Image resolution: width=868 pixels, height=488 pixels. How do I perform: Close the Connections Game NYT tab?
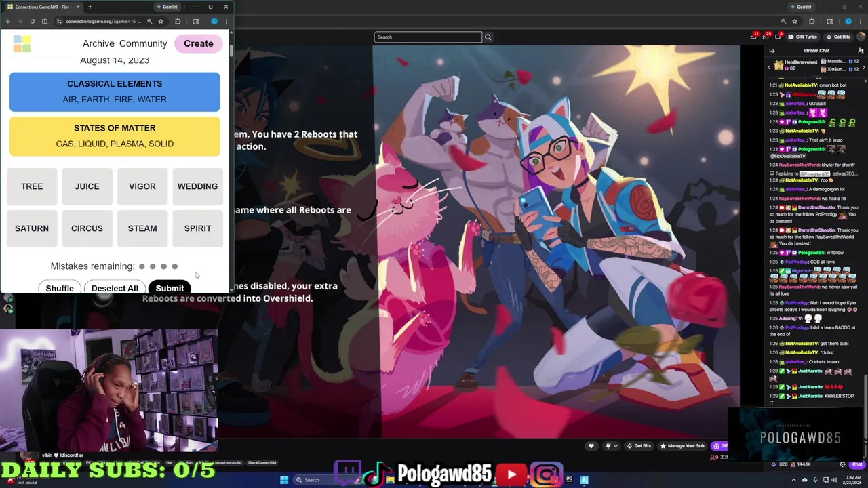pos(77,7)
